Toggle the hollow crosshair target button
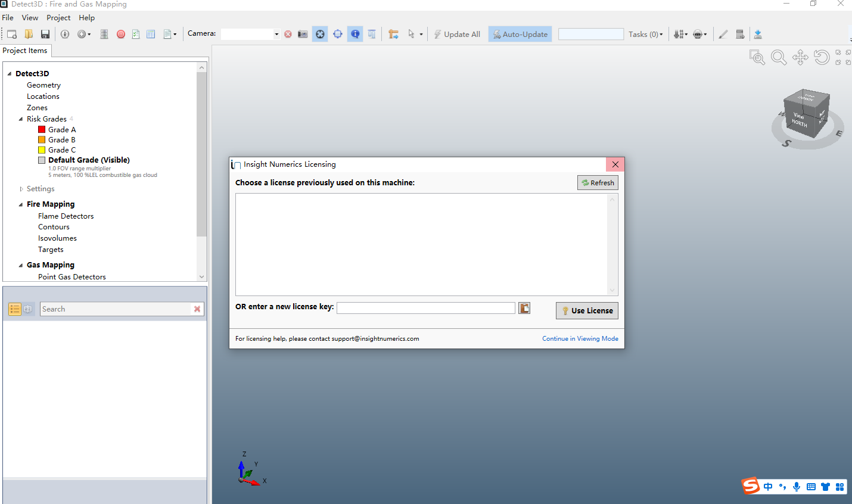The image size is (852, 504). pyautogui.click(x=338, y=34)
